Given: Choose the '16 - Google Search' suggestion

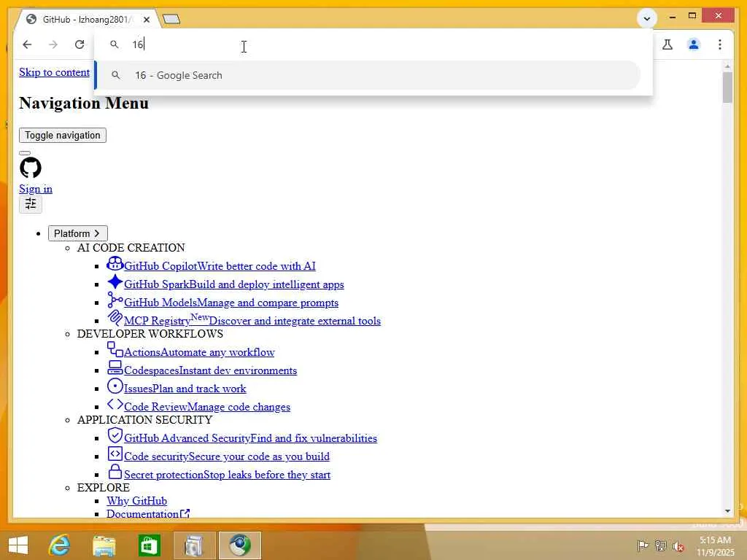Looking at the screenshot, I should pos(368,75).
